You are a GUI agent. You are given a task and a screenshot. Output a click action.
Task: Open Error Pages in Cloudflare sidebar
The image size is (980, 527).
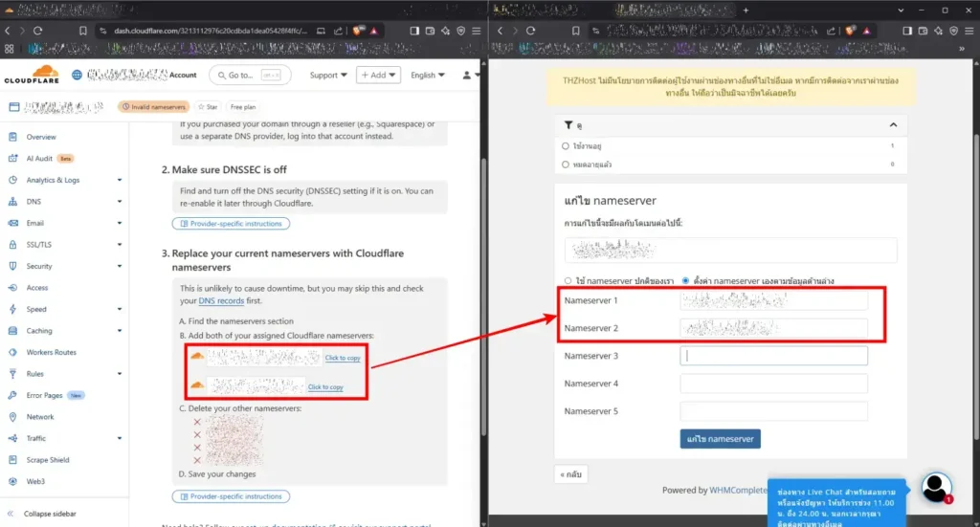[x=44, y=395]
